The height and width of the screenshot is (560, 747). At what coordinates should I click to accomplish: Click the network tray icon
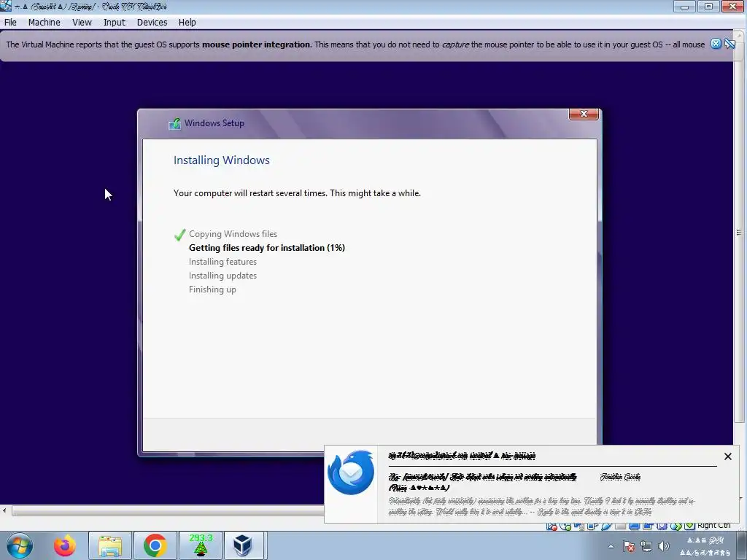click(646, 546)
